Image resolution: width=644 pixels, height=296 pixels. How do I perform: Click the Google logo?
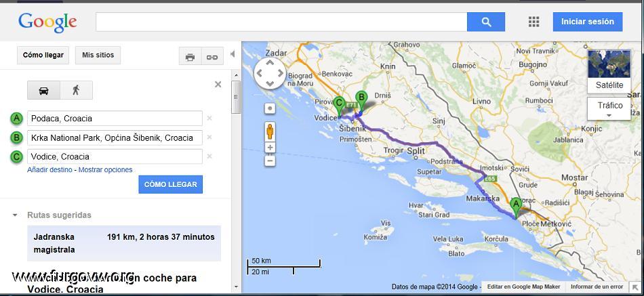click(47, 22)
